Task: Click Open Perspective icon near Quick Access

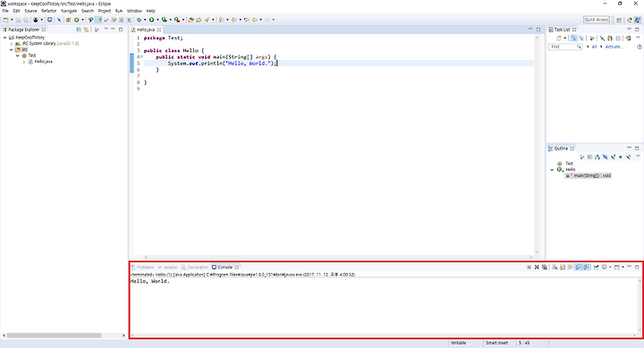Action: [619, 20]
